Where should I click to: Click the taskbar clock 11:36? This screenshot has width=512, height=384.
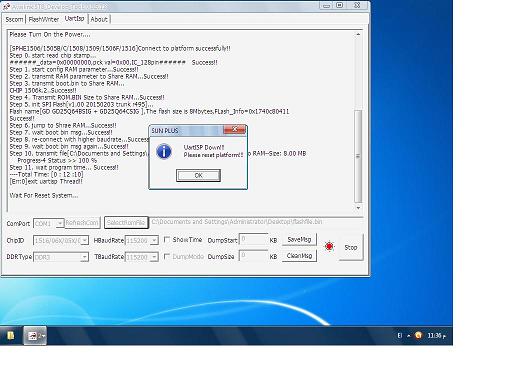(x=436, y=336)
